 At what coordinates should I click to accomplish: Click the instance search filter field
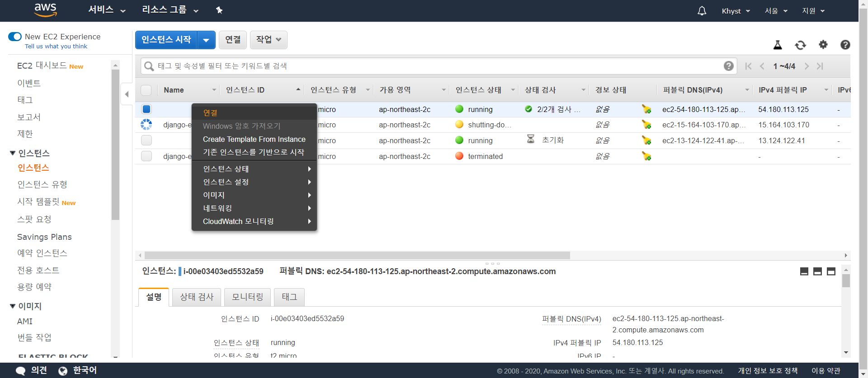(439, 66)
